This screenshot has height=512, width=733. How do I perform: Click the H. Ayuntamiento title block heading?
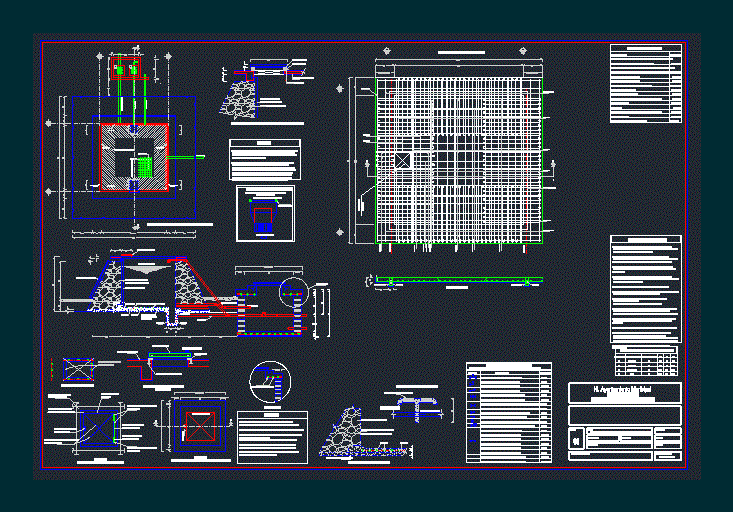[x=624, y=391]
